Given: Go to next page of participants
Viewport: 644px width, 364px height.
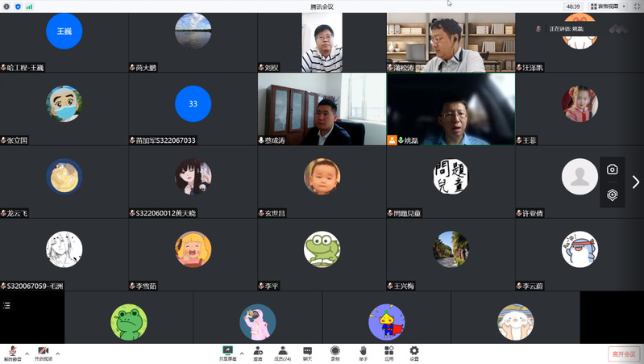Looking at the screenshot, I should (x=635, y=182).
